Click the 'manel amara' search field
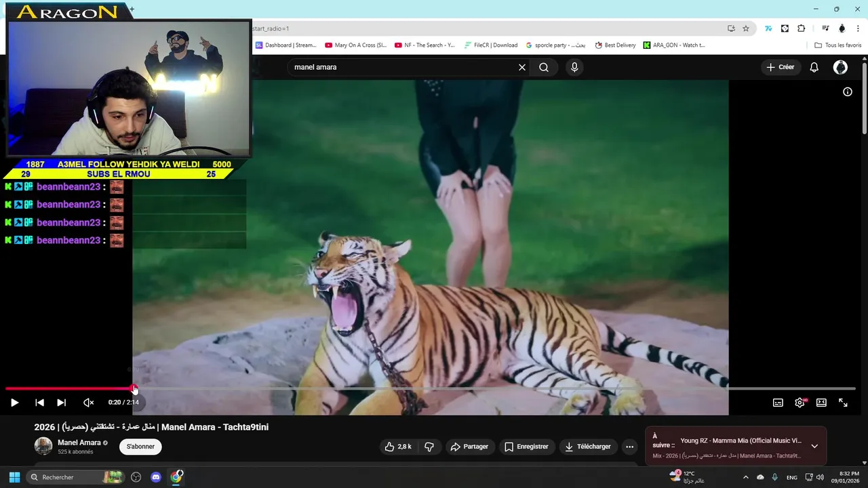Image resolution: width=868 pixels, height=488 pixels. pyautogui.click(x=403, y=67)
